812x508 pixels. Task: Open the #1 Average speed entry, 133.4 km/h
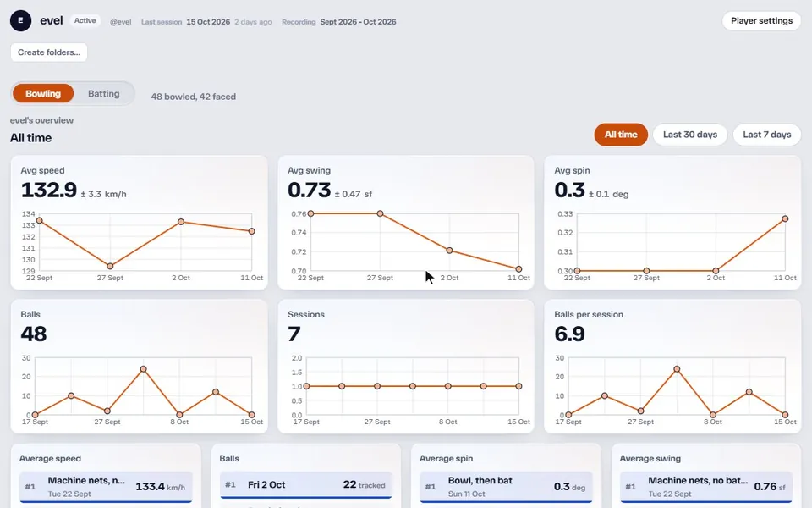pyautogui.click(x=106, y=487)
